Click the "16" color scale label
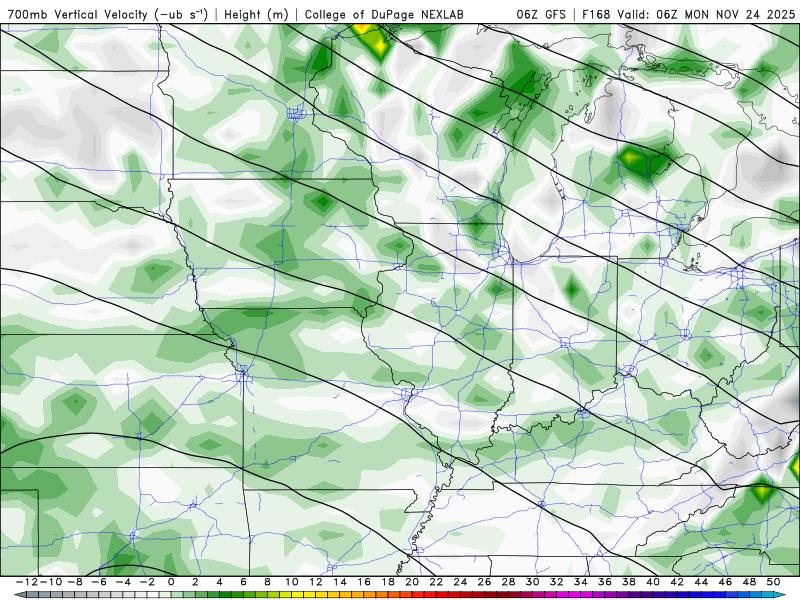This screenshot has height=600, width=800. tap(364, 582)
